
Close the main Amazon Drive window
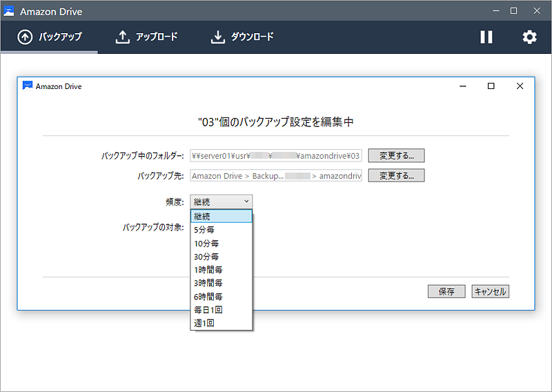tap(537, 11)
